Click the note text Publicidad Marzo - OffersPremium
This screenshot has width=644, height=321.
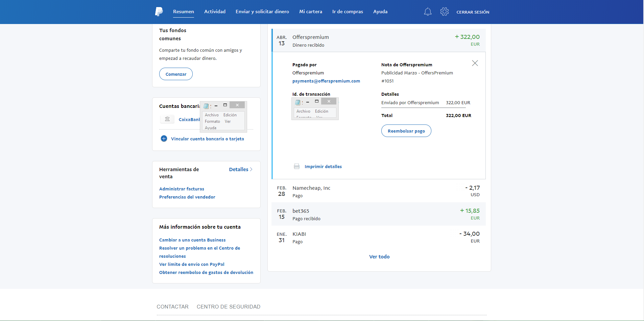pyautogui.click(x=417, y=73)
